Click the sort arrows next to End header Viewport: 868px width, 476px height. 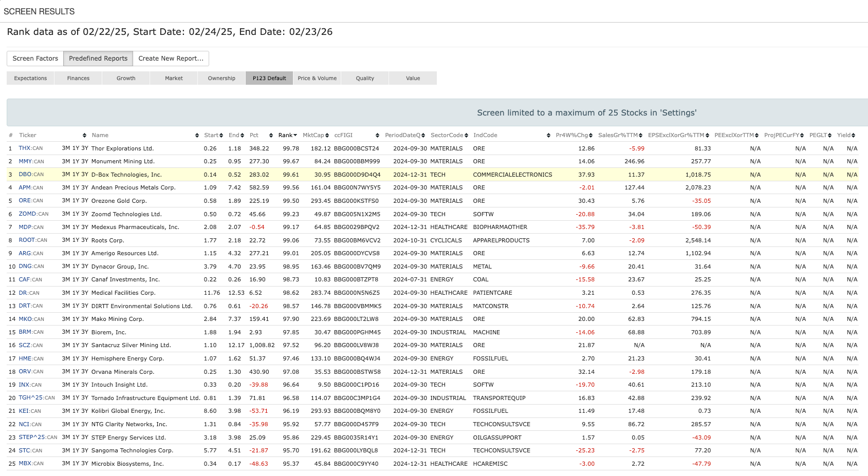242,136
